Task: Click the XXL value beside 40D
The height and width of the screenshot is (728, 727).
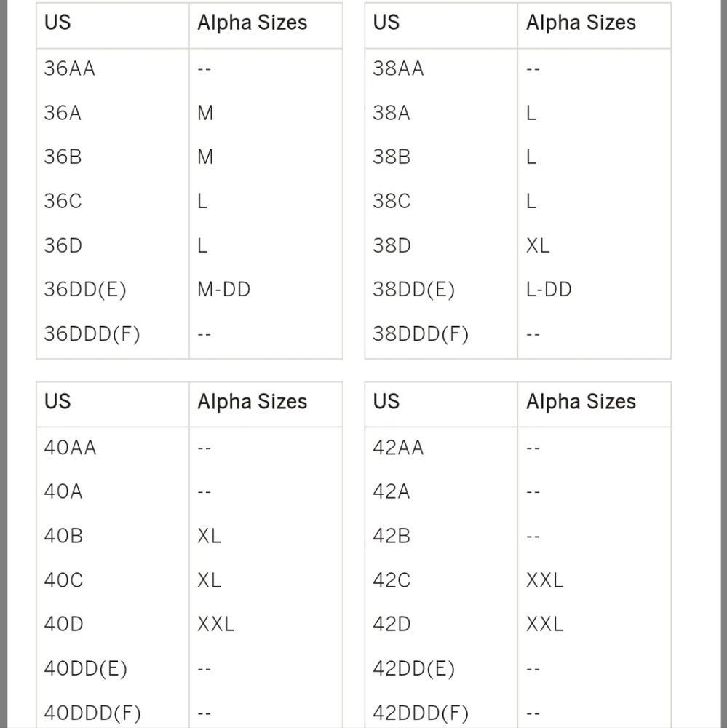Action: (x=216, y=624)
